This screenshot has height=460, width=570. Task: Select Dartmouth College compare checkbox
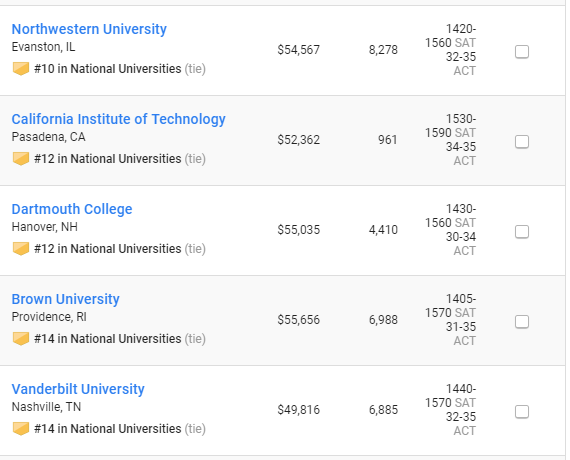522,232
